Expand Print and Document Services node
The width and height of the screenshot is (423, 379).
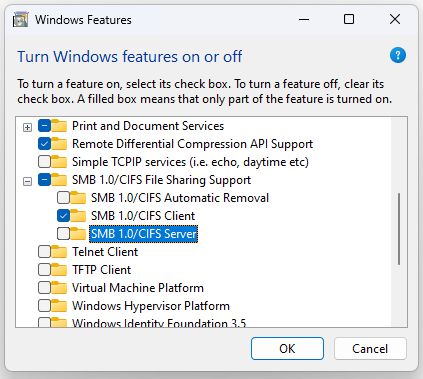(x=27, y=127)
